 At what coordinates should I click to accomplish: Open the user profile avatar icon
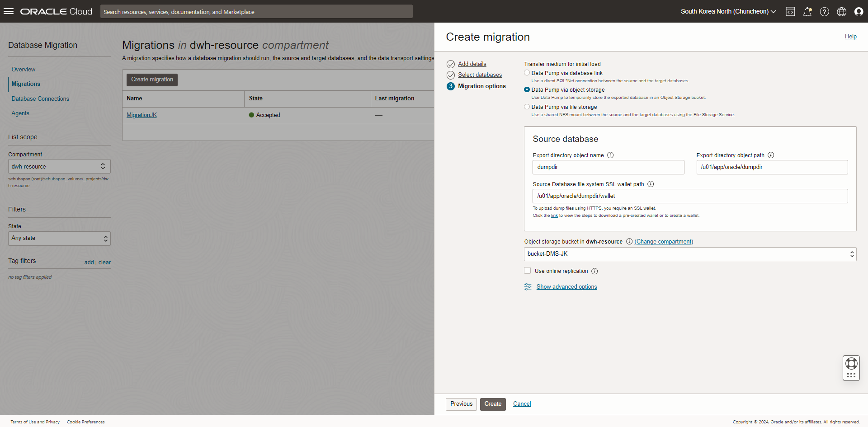(x=859, y=12)
